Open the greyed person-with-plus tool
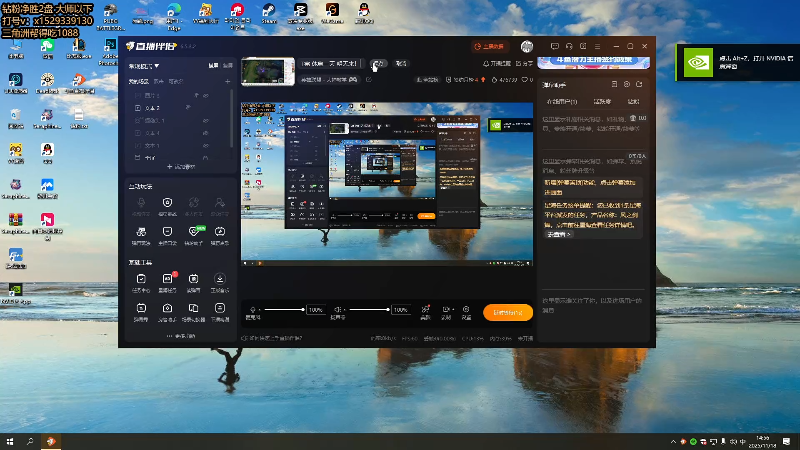 coord(219,203)
